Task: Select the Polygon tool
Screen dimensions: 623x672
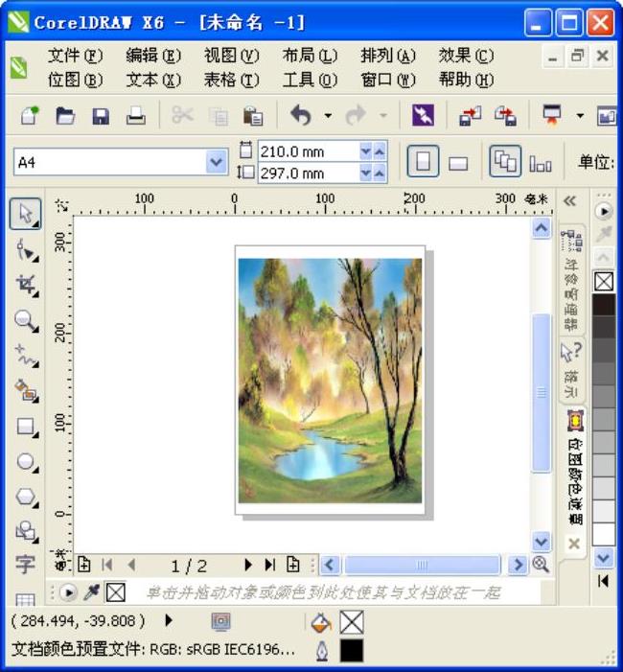Action: point(27,498)
